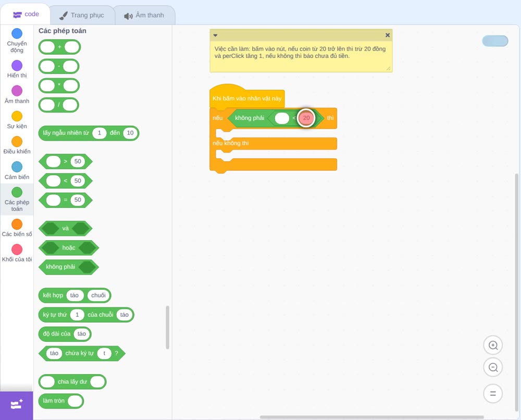
Task: Close the yellow comment note
Action: (x=388, y=35)
